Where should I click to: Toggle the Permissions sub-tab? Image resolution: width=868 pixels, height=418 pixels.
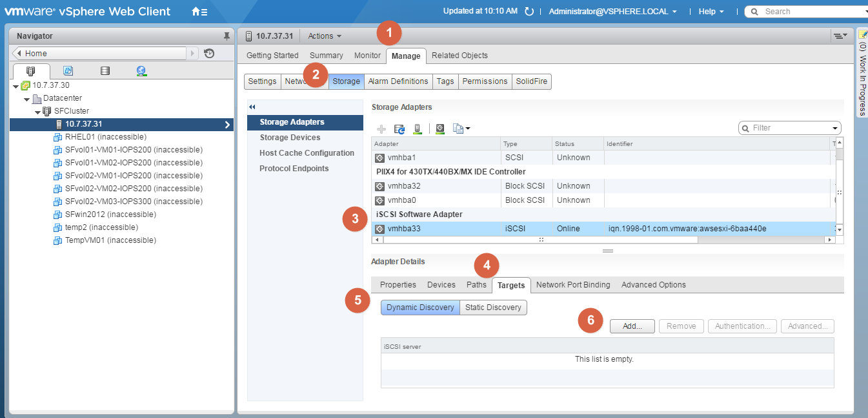485,81
